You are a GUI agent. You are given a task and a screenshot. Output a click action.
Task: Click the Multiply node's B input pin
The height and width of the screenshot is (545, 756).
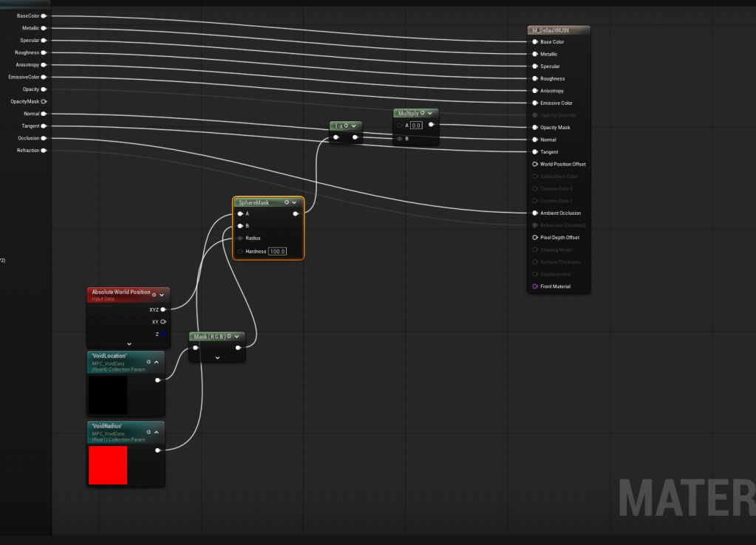[x=400, y=138]
